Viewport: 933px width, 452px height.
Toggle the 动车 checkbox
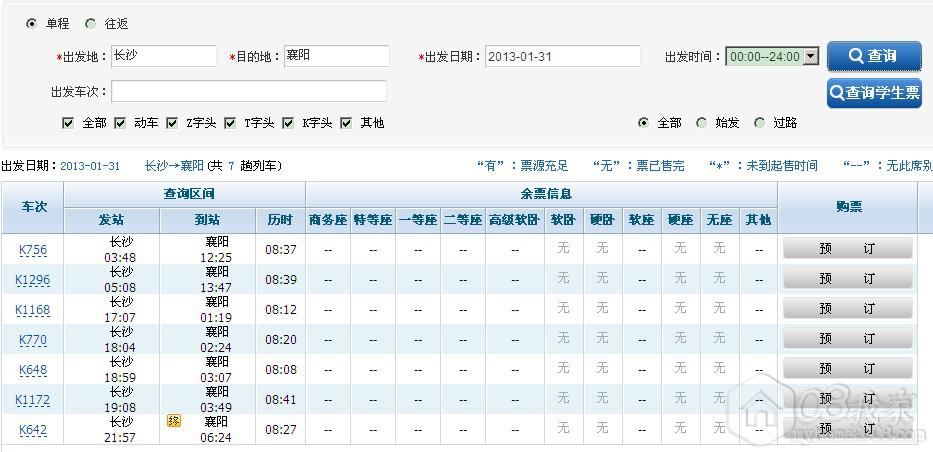(x=120, y=123)
